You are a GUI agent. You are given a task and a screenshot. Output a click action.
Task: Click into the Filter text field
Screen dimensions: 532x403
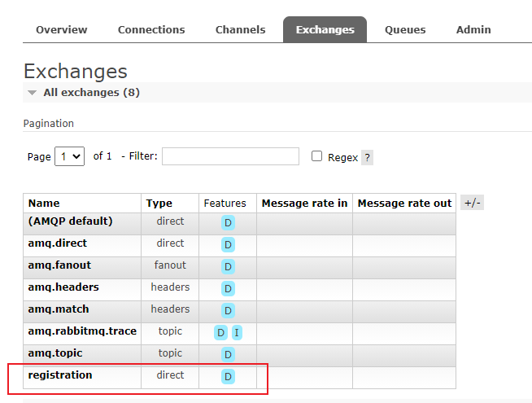coord(230,156)
